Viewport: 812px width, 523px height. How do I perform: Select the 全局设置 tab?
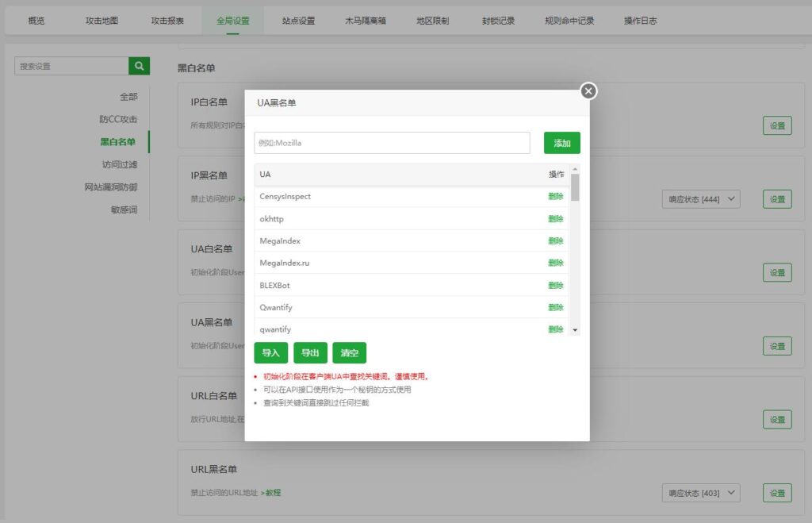(x=233, y=21)
